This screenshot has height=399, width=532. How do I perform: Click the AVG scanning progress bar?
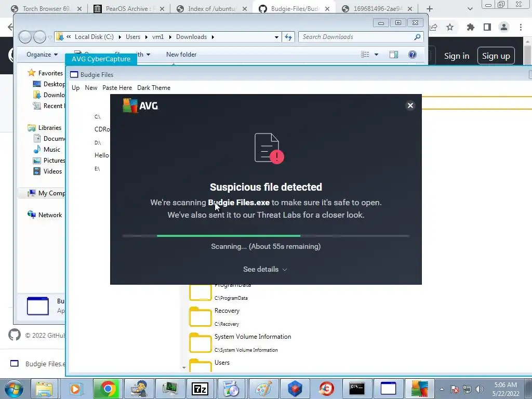[x=265, y=235]
